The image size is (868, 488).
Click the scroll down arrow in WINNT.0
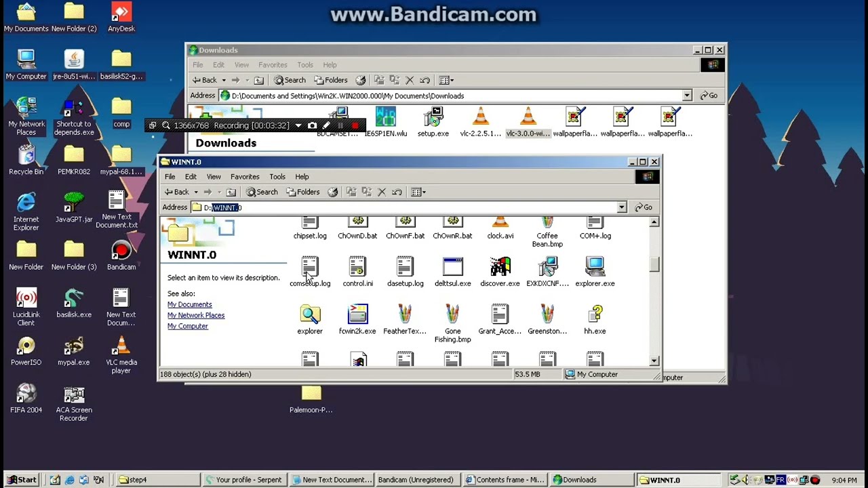pyautogui.click(x=654, y=361)
